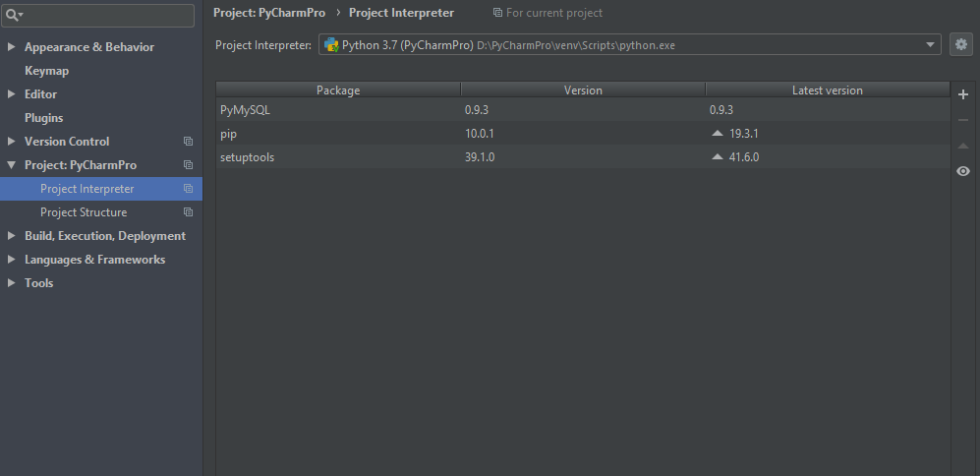Click the Tools settings label
The height and width of the screenshot is (476, 980).
point(38,282)
